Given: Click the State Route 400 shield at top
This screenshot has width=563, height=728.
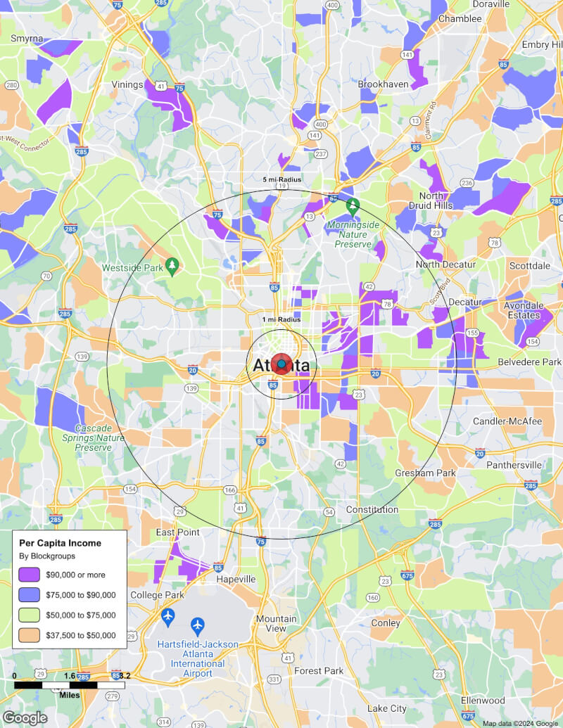Looking at the screenshot, I should [x=333, y=5].
